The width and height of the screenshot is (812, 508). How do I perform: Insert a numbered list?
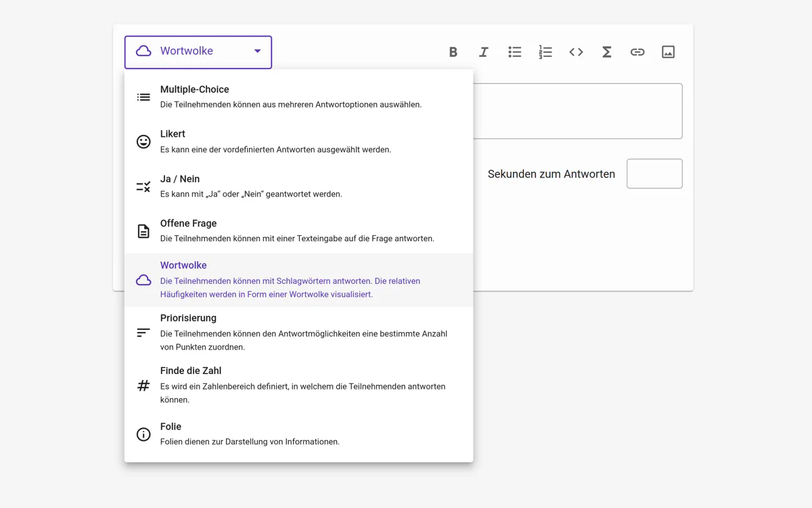coord(545,52)
